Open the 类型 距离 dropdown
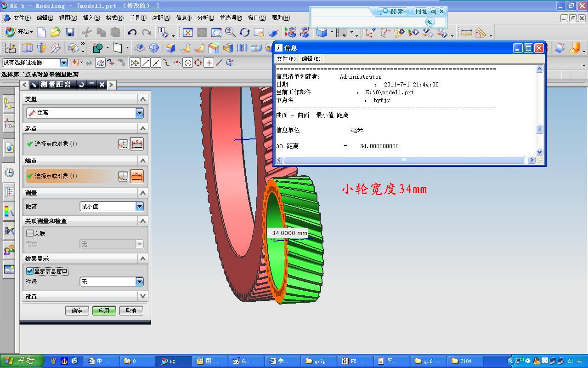This screenshot has width=588, height=368. (139, 112)
